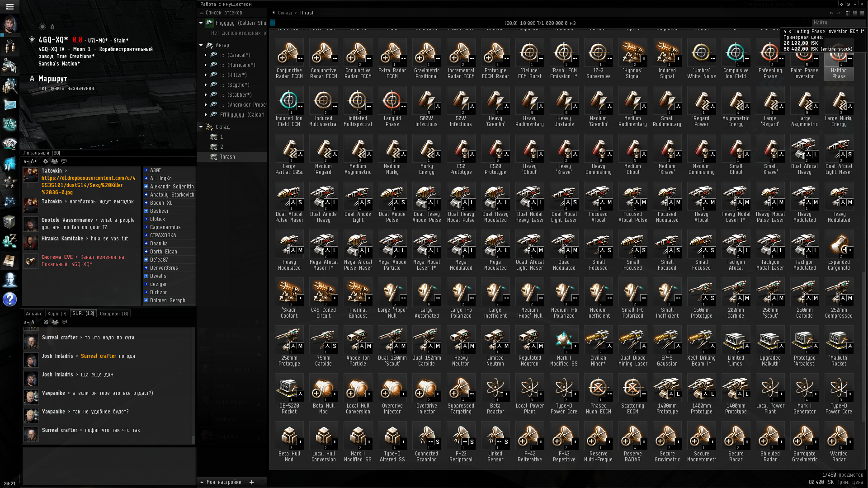Select the Mark I Modified SS drone item

point(564,346)
